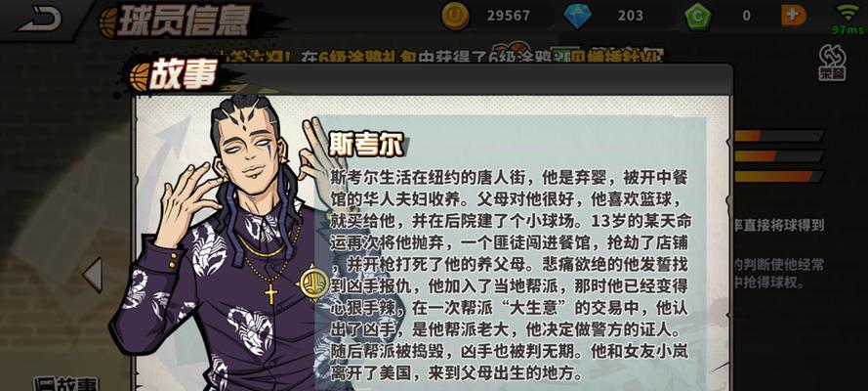Click the 29567 coin balance
The image size is (868, 391).
tap(508, 16)
